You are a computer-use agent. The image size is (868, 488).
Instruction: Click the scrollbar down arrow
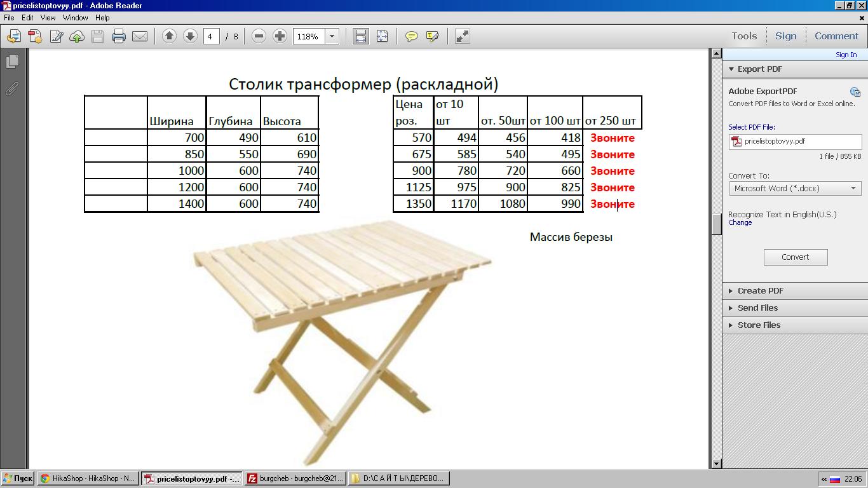tap(716, 464)
